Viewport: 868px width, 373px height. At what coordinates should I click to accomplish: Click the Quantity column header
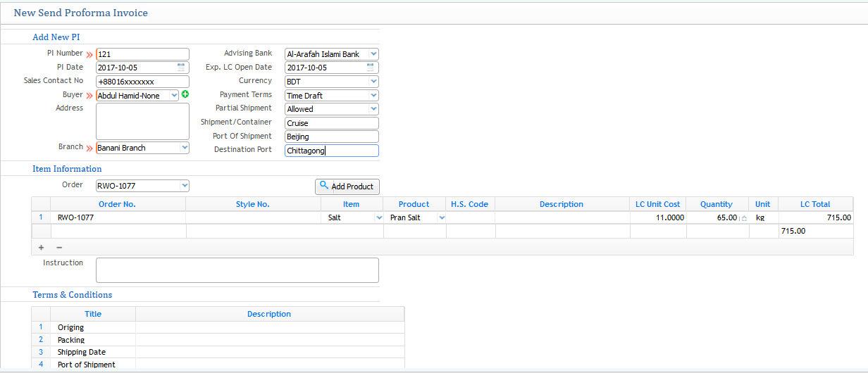(x=717, y=204)
